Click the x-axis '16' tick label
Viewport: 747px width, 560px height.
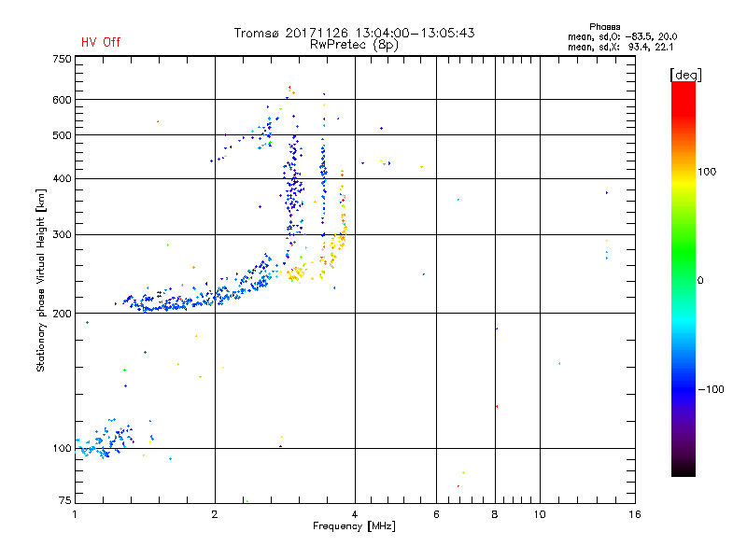(x=635, y=514)
